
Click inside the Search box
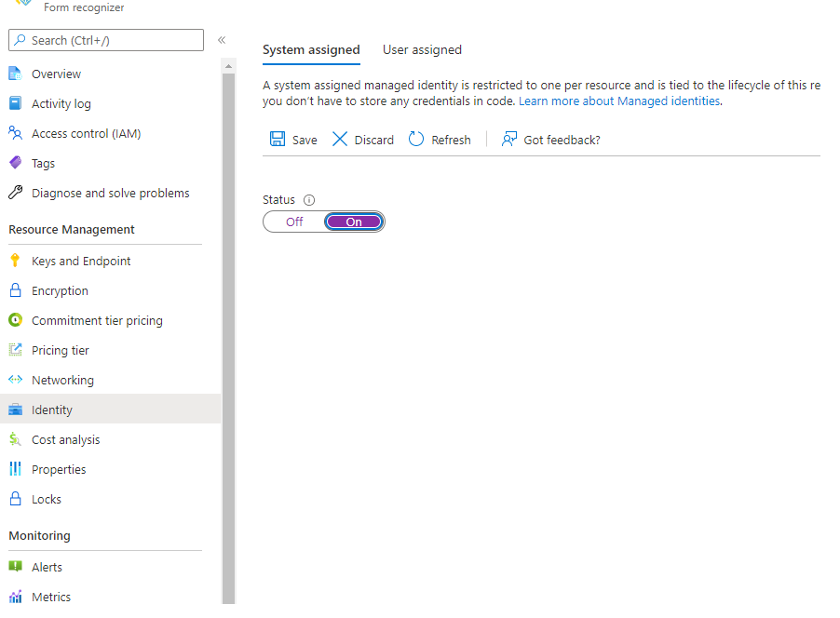coord(105,40)
